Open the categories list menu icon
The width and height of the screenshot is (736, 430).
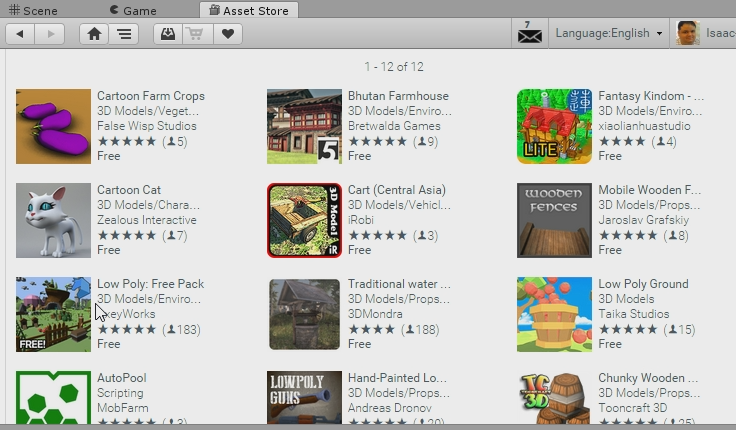click(124, 34)
